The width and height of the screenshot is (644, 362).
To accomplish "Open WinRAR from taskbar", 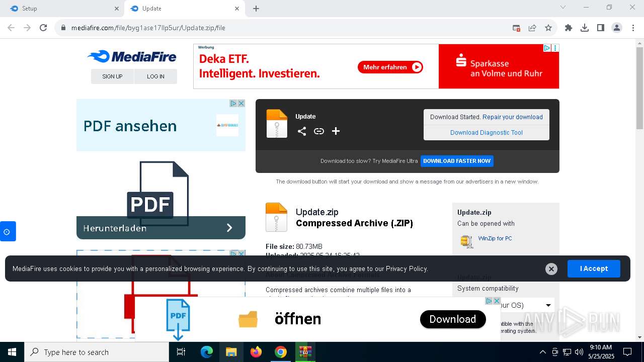I will [305, 352].
